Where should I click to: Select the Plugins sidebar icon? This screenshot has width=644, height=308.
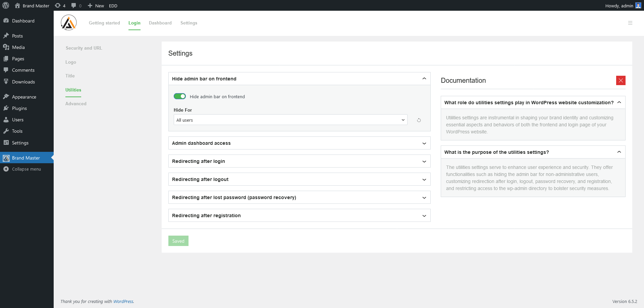click(x=7, y=108)
